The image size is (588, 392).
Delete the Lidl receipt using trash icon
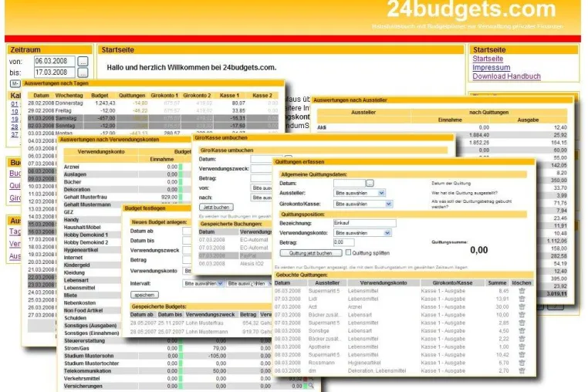pyautogui.click(x=522, y=299)
